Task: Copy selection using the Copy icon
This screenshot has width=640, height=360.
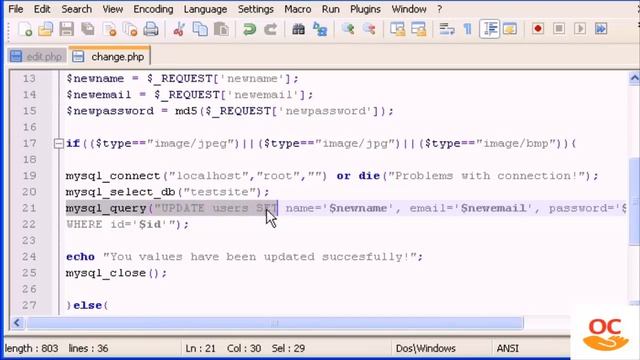Action: point(200,29)
